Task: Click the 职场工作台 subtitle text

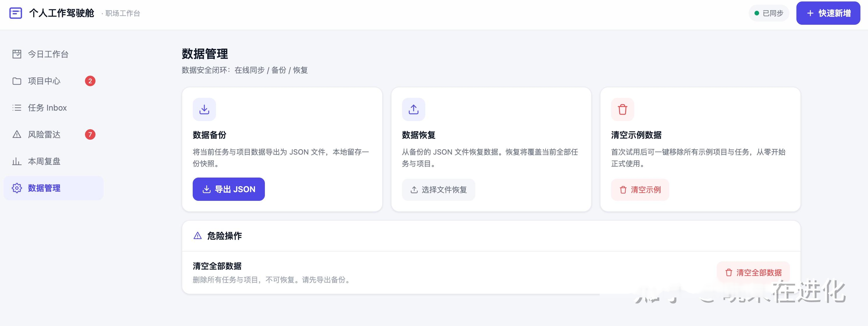Action: tap(123, 13)
